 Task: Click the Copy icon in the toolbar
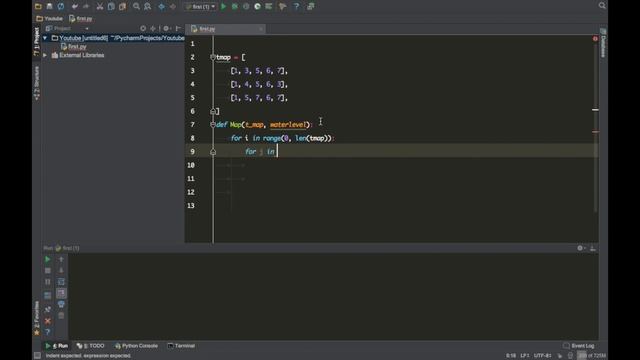(x=111, y=7)
